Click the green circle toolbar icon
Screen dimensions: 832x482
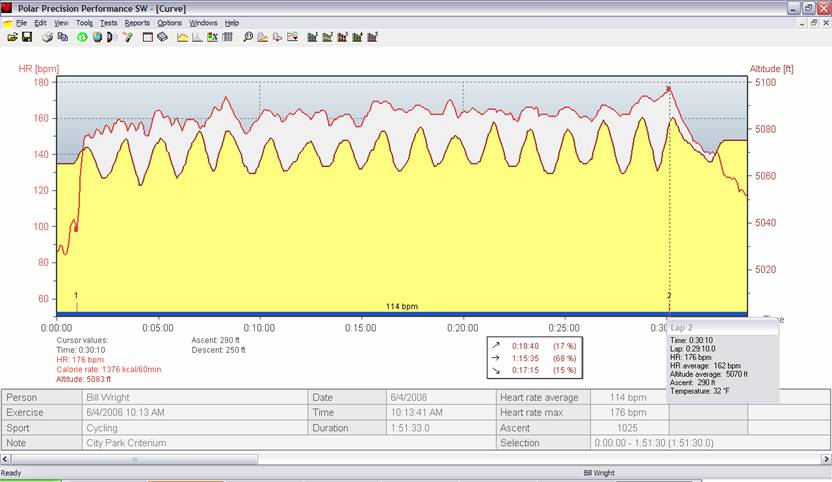point(82,37)
